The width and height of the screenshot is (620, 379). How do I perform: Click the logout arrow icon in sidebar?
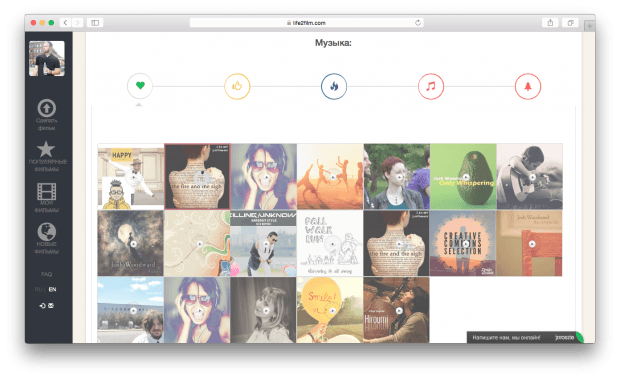click(x=42, y=305)
